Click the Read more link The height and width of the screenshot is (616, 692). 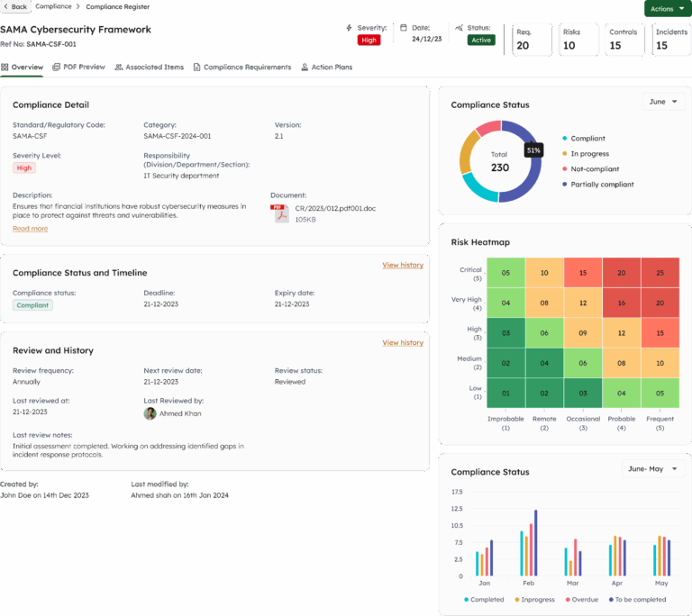pyautogui.click(x=30, y=229)
